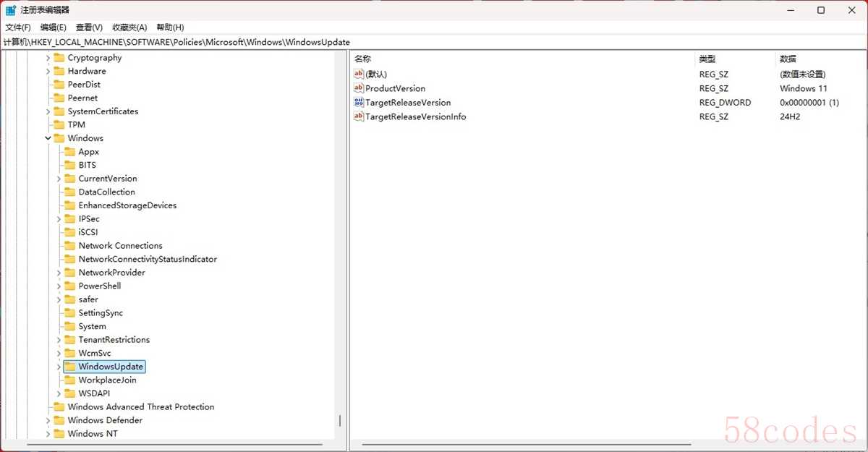Click the Appx folder icon
Image resolution: width=868 pixels, height=452 pixels.
[69, 152]
